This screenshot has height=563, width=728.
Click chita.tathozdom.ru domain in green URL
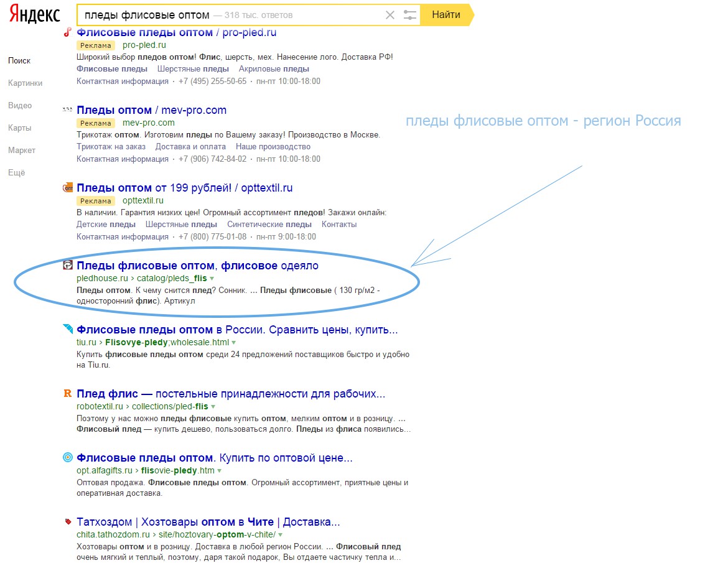pyautogui.click(x=113, y=534)
